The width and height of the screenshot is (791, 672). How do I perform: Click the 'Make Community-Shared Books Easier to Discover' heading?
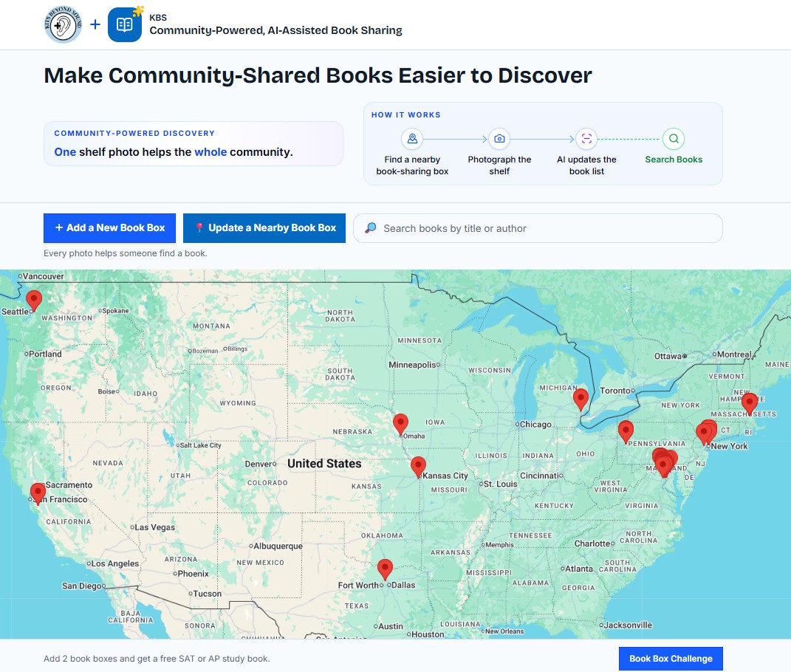[x=318, y=75]
